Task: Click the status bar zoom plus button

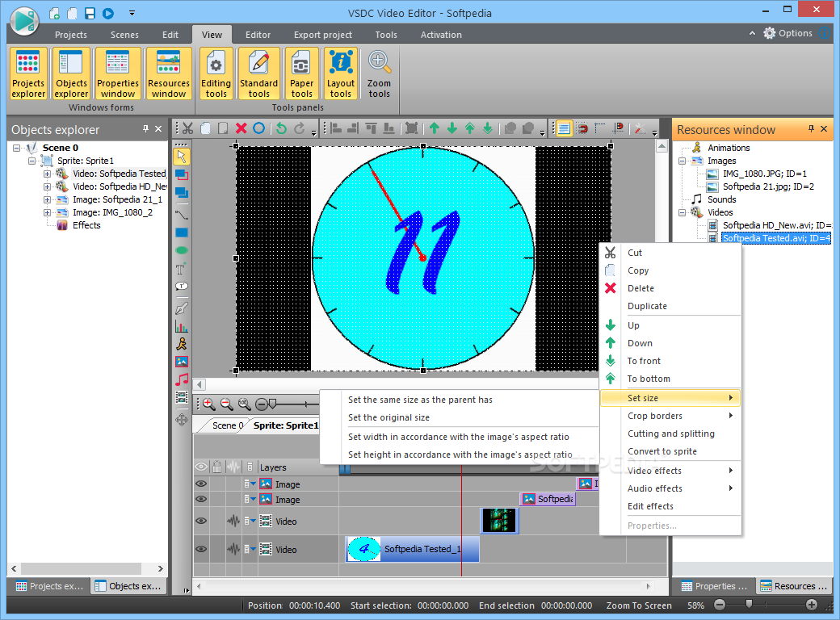Action: 812,605
